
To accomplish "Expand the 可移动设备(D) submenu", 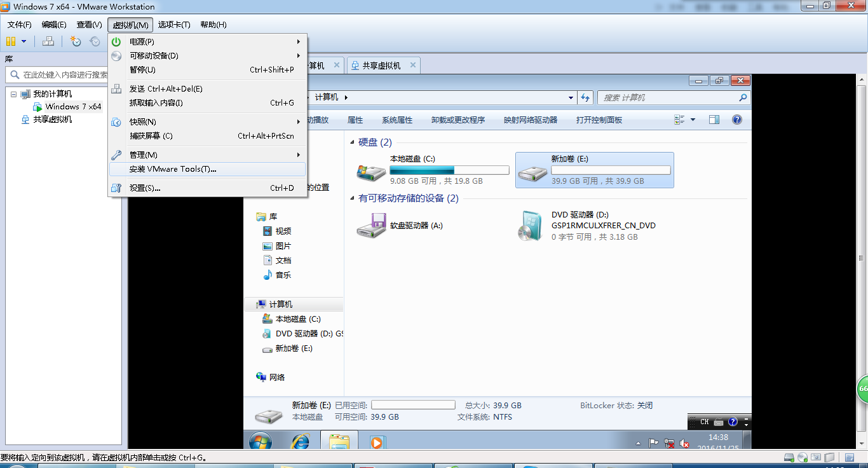I will tap(207, 55).
